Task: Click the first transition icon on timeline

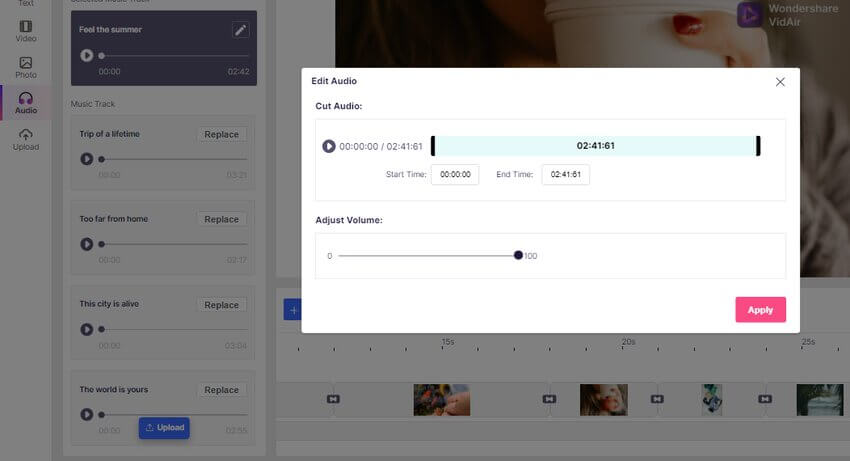Action: pyautogui.click(x=333, y=399)
